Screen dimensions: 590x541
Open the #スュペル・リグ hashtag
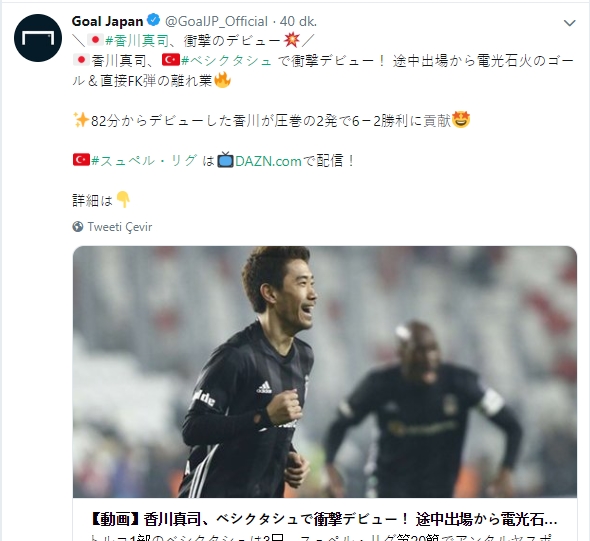point(144,161)
